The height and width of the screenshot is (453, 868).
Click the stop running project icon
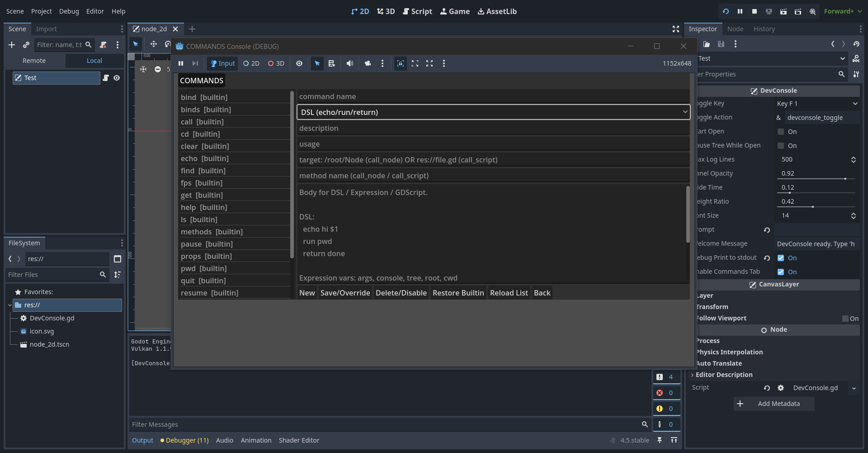point(755,11)
